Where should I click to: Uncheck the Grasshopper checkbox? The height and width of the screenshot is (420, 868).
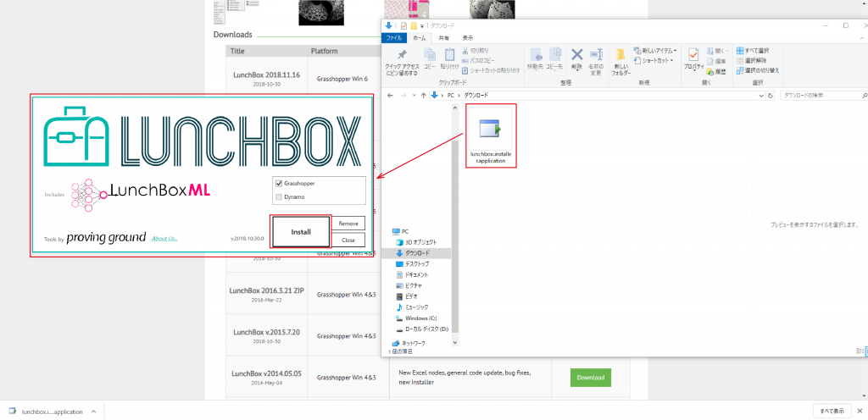(279, 183)
